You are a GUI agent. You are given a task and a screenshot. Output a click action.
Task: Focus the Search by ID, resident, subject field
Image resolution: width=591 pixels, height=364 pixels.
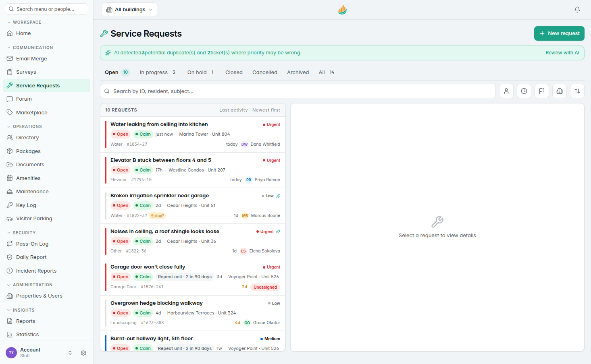tap(298, 91)
